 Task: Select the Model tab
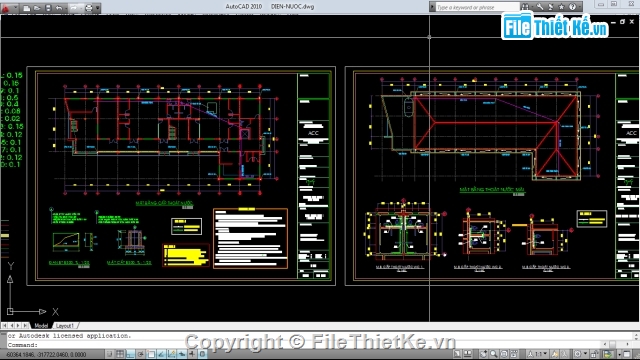pyautogui.click(x=41, y=326)
